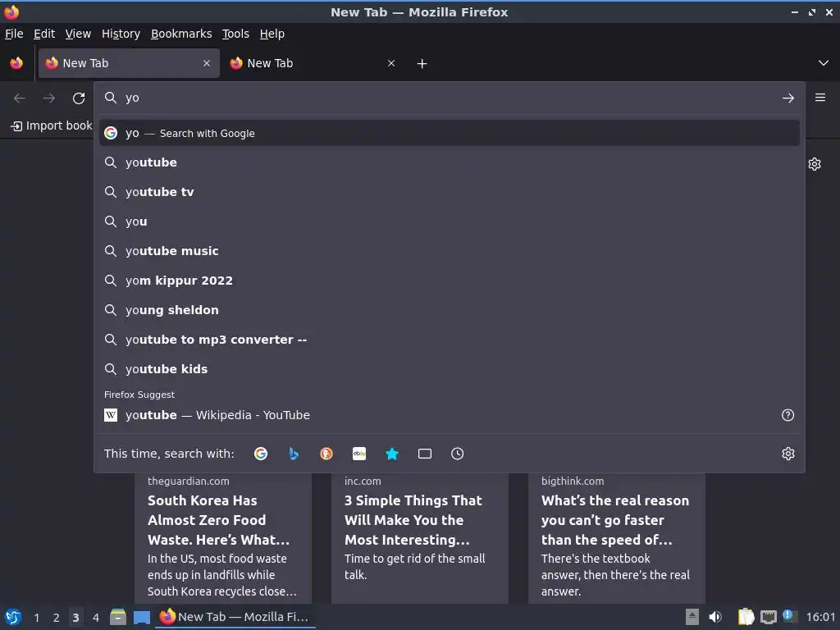
Task: Close the first New Tab
Action: [x=207, y=63]
